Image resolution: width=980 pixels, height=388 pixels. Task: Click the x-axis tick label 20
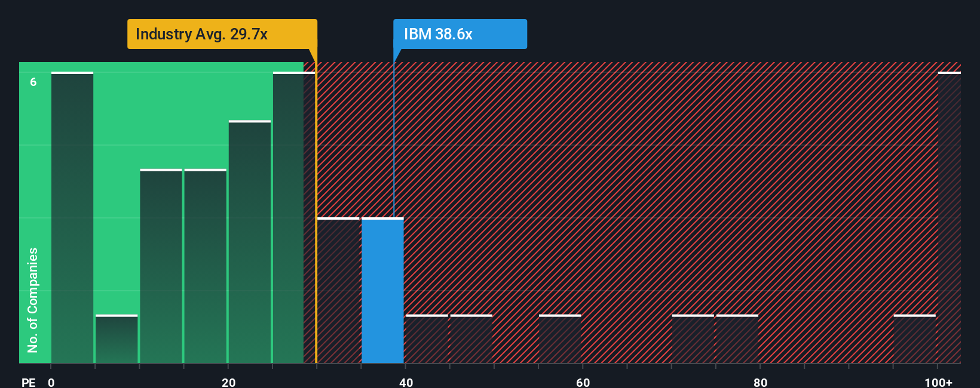click(228, 383)
